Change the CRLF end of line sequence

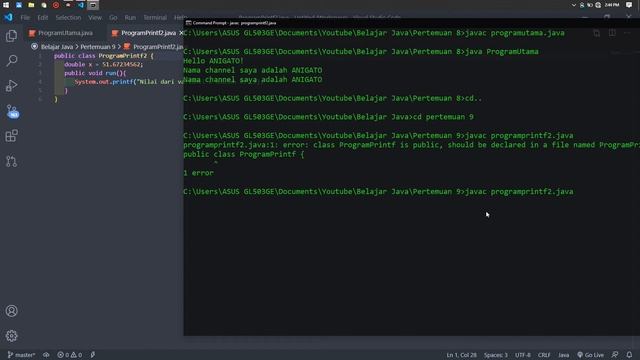544,355
